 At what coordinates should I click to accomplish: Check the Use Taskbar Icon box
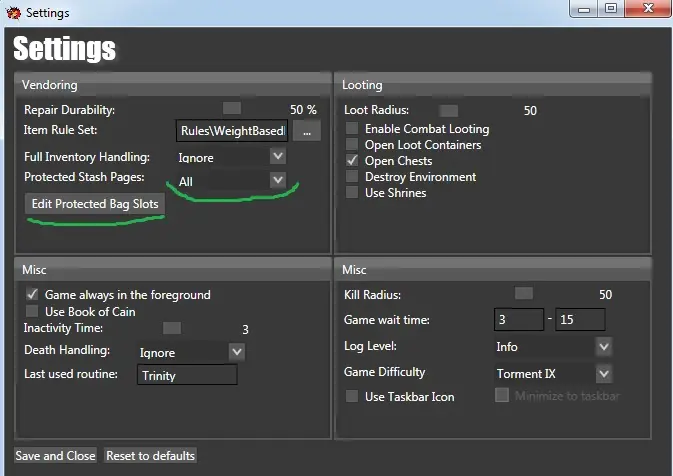point(352,397)
